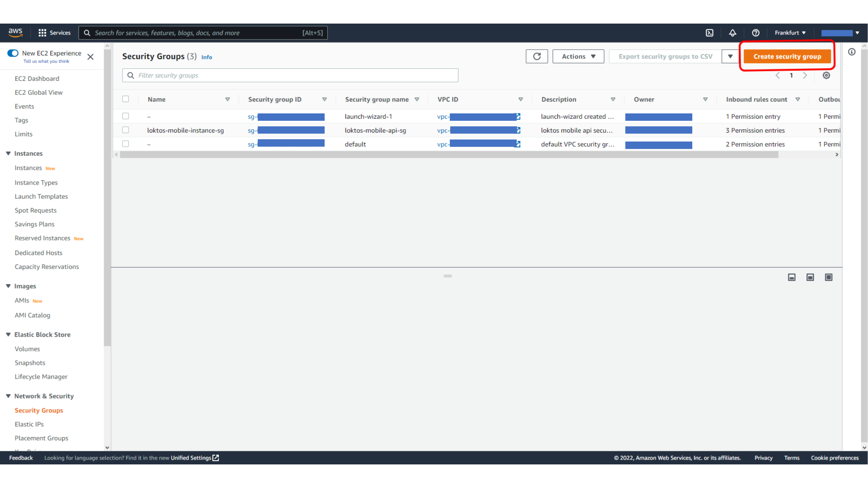868x488 pixels.
Task: Set details pane to medium split view
Action: tap(810, 277)
